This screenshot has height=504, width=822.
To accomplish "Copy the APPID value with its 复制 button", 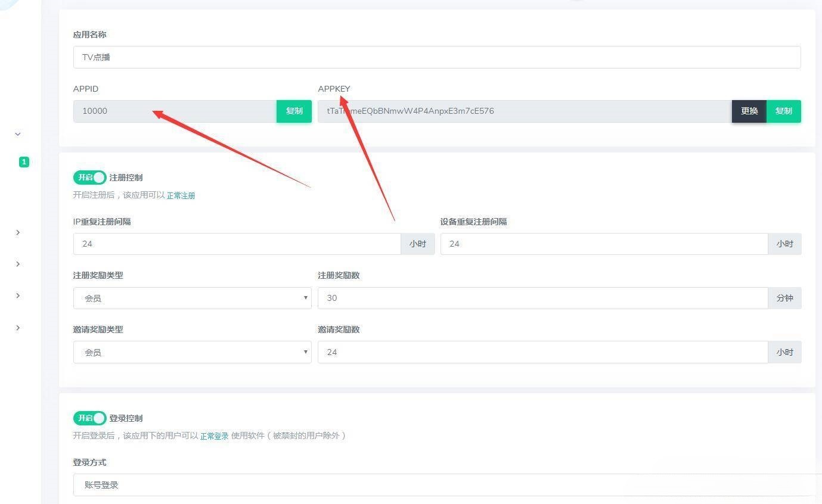I will point(294,111).
